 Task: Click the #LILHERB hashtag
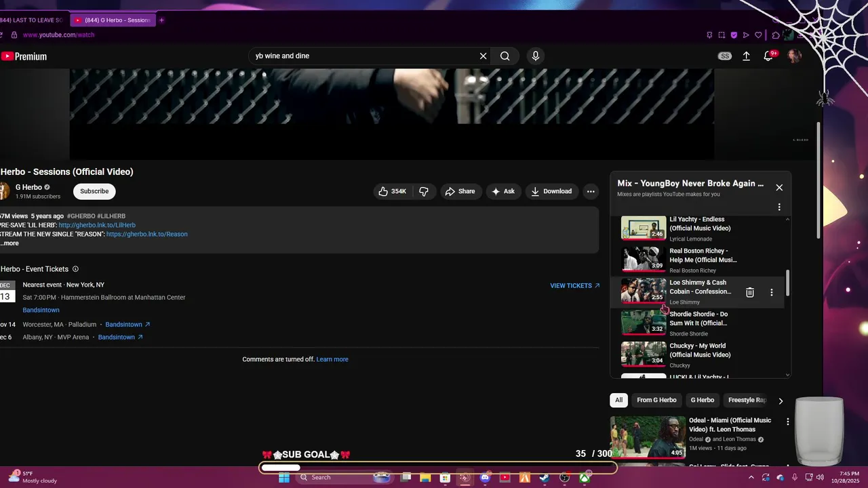111,216
